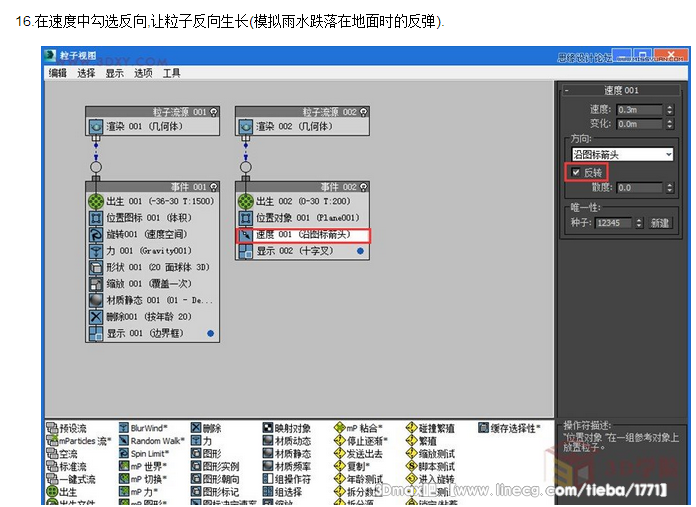Click the 新建 new seed button
Viewport: 696px width, 507px height.
[x=660, y=223]
